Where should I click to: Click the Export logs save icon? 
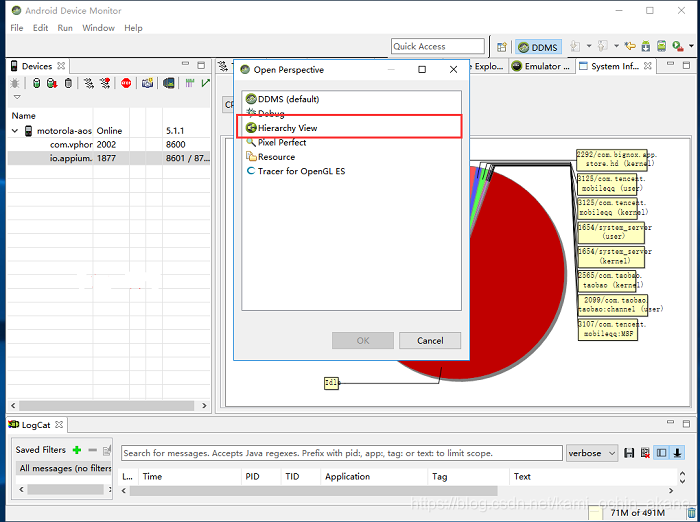[629, 453]
